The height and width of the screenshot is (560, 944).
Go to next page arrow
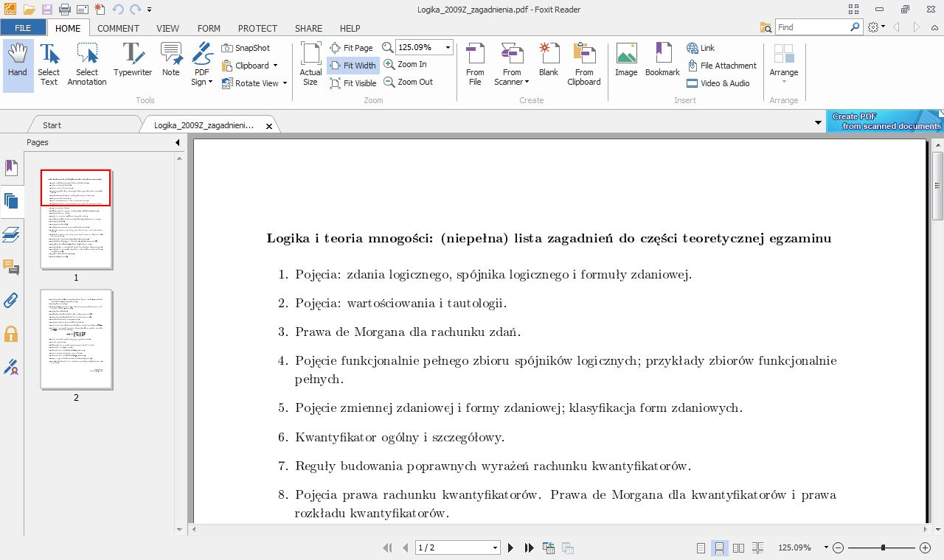510,547
